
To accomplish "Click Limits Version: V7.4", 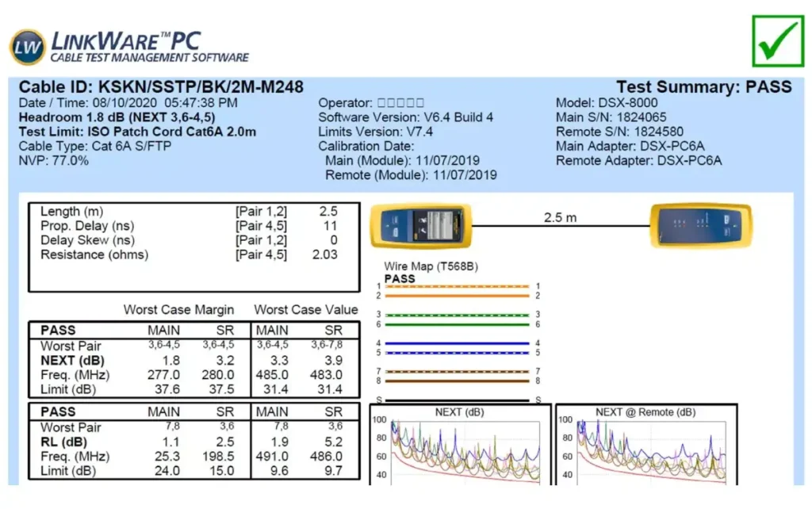I will [x=375, y=132].
